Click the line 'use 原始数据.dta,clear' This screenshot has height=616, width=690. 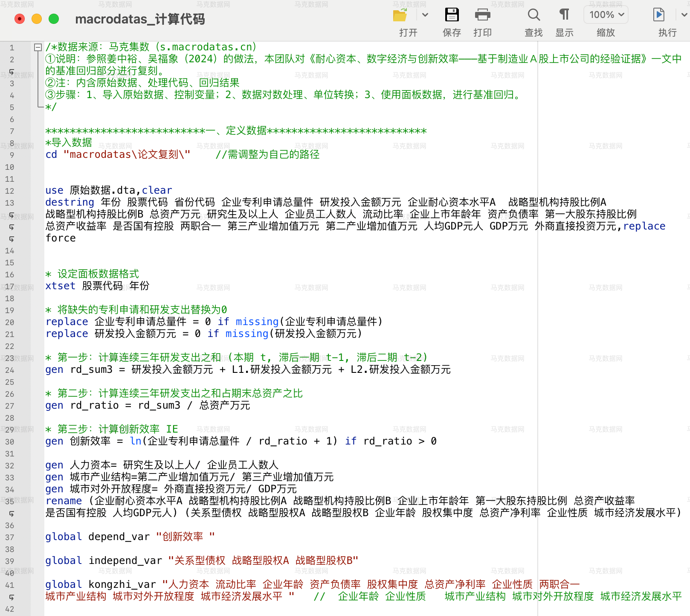109,190
